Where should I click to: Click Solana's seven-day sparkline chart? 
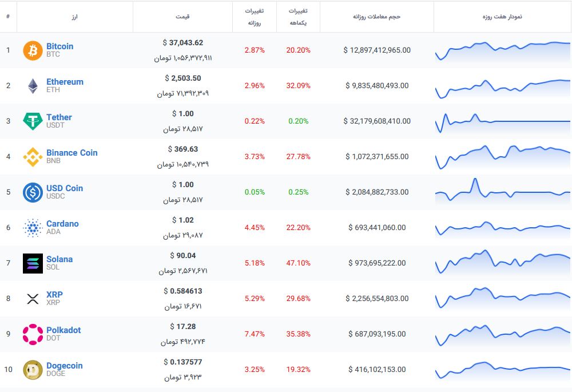point(502,263)
